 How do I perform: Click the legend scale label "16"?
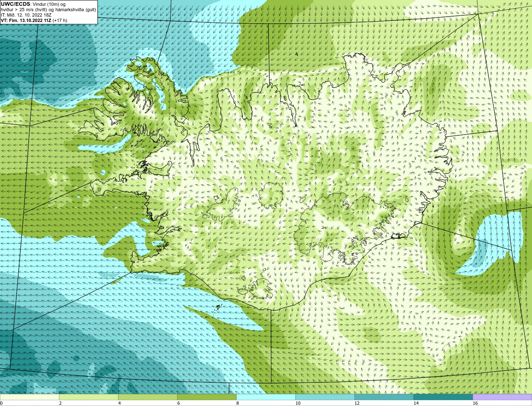point(475,403)
